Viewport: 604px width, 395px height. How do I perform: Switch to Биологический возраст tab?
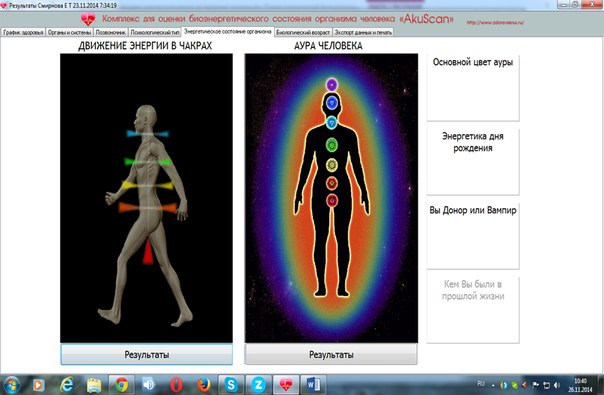pos(303,32)
